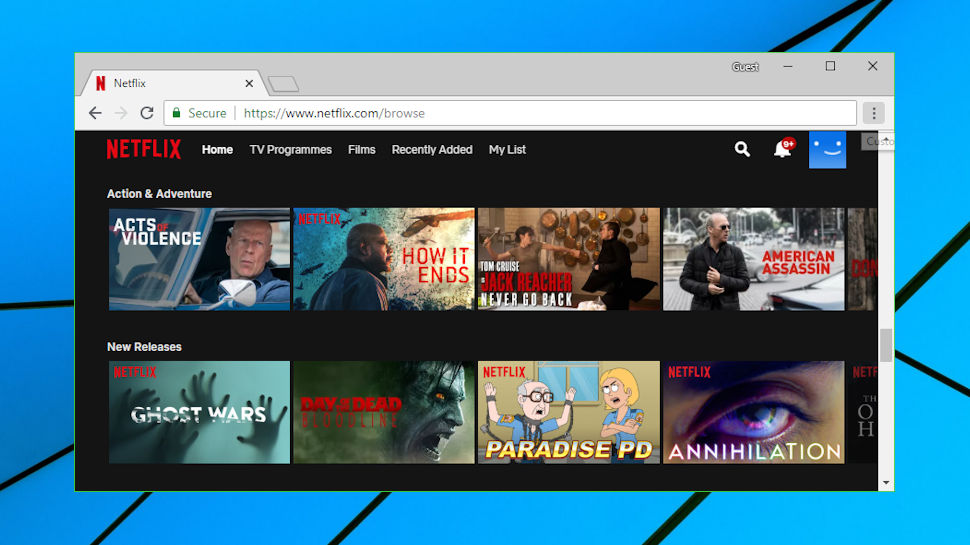This screenshot has width=970, height=545.
Task: Open My List in the Netflix menu
Action: coord(507,150)
